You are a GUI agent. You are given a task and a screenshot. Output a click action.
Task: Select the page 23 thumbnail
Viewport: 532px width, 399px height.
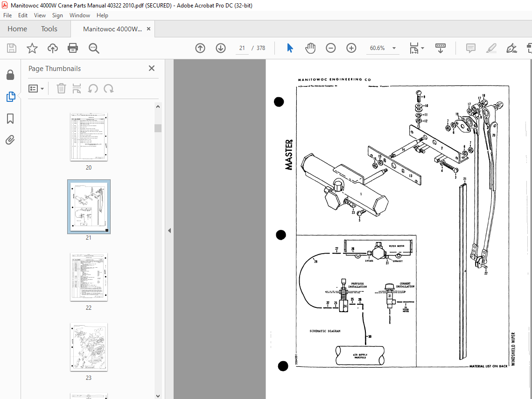tap(89, 347)
